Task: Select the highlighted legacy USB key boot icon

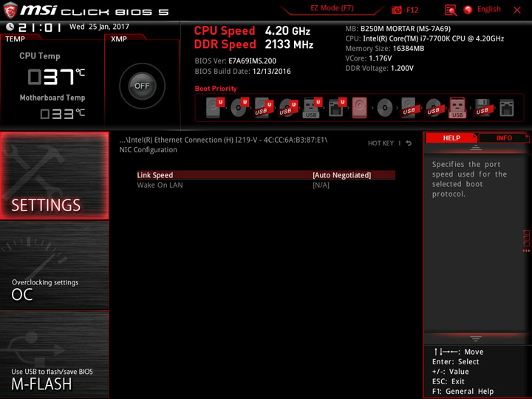Action: [x=457, y=108]
